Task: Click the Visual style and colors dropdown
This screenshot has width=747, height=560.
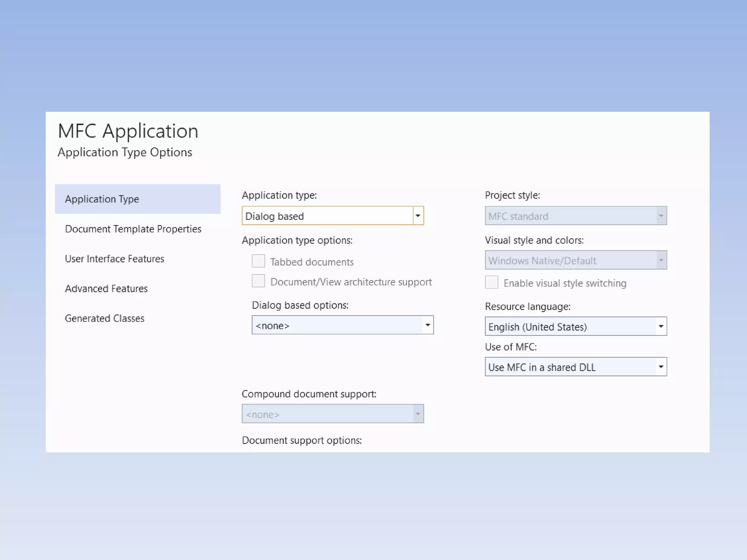Action: [576, 260]
